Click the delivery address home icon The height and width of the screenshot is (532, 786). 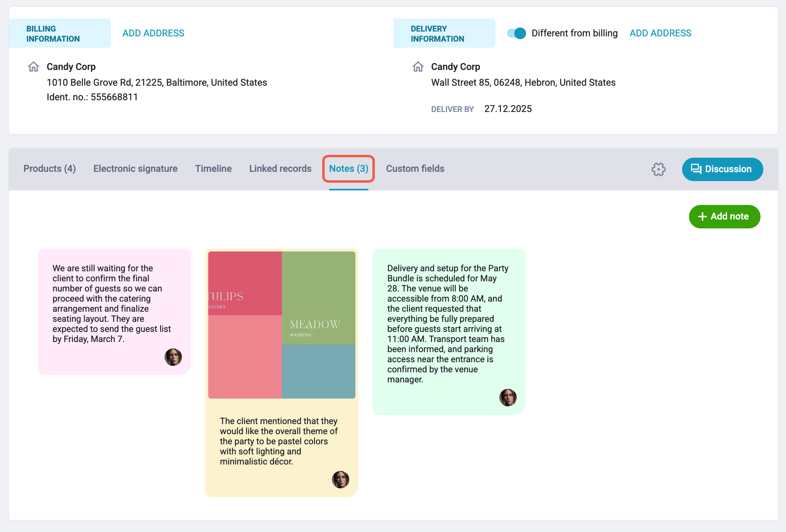click(418, 66)
